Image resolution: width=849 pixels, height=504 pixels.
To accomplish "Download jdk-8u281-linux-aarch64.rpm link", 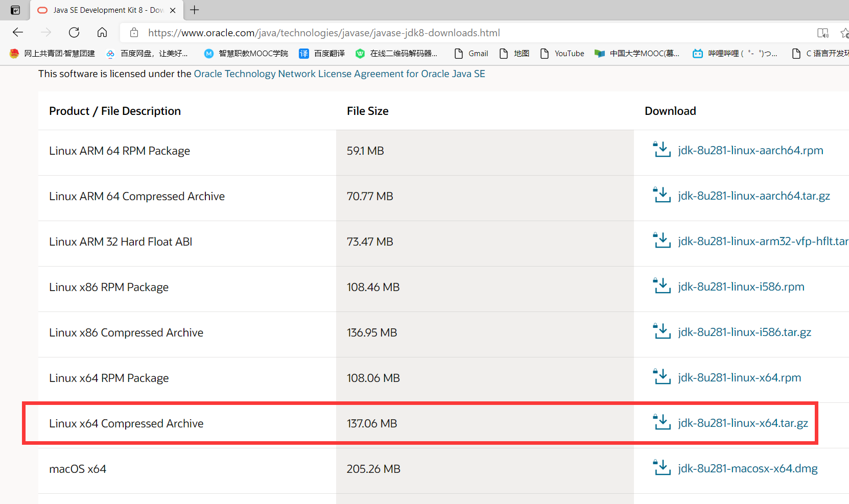I will [x=750, y=150].
